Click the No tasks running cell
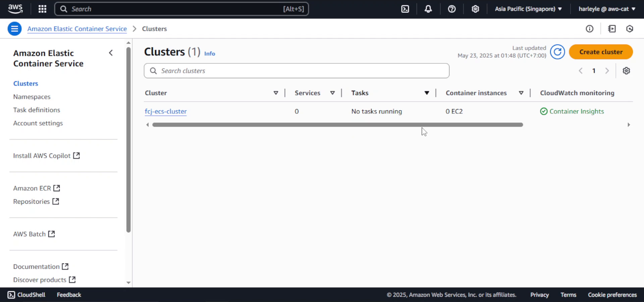The width and height of the screenshot is (644, 302). [x=376, y=111]
